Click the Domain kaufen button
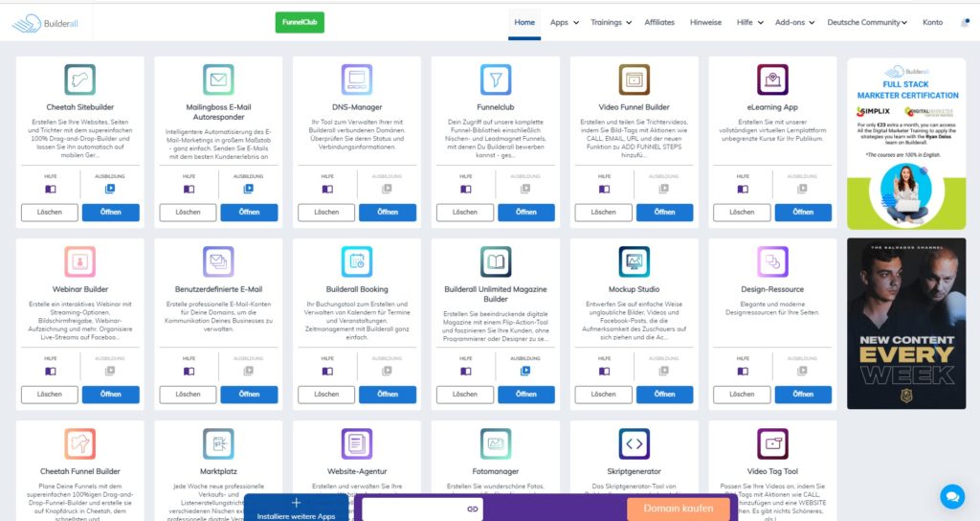Image resolution: width=980 pixels, height=521 pixels. [x=679, y=509]
